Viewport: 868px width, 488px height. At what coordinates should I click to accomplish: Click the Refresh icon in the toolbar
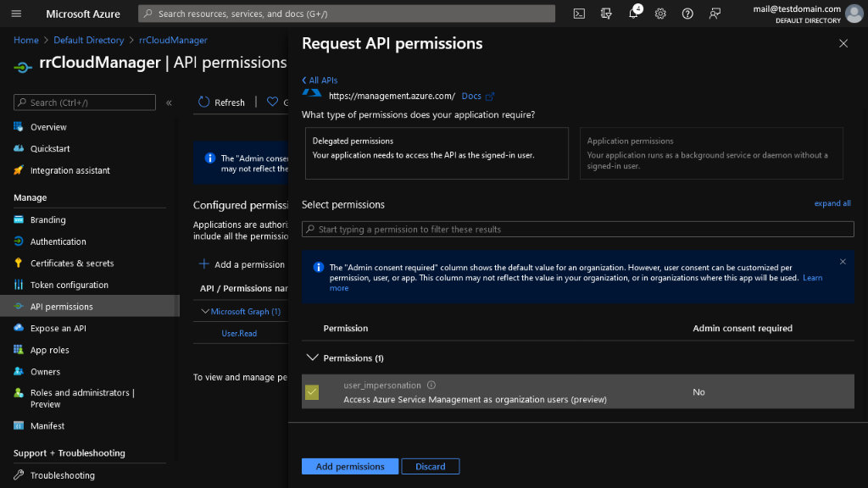[203, 102]
